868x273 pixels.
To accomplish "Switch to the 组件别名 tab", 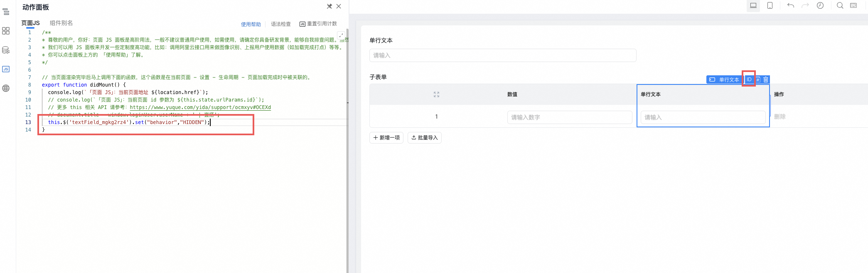I will tap(61, 23).
